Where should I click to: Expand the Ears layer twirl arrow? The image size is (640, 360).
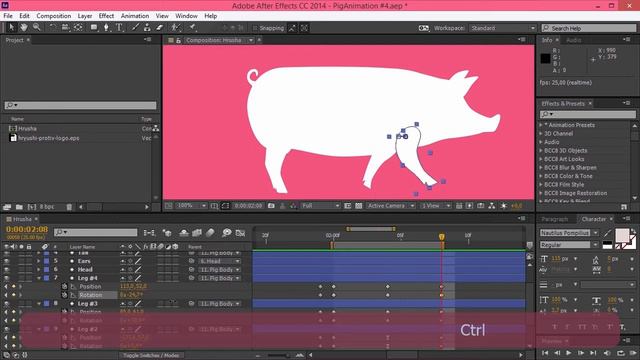coord(39,261)
